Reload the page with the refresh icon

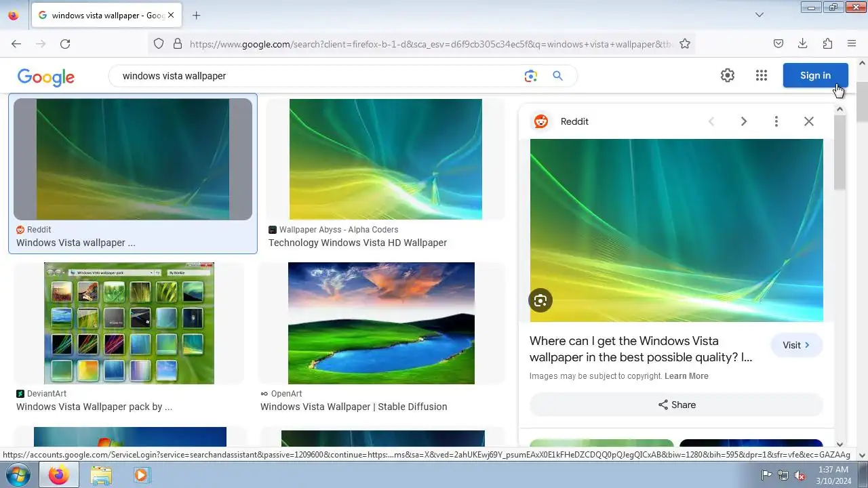(x=65, y=44)
